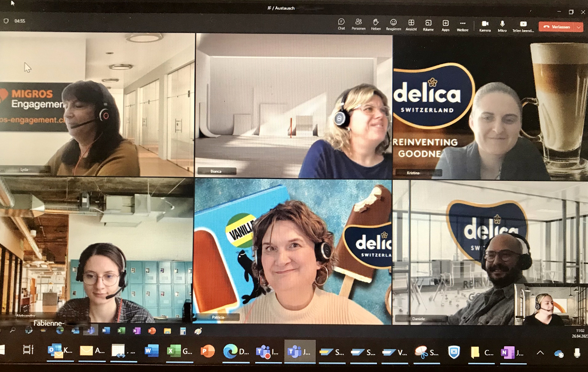This screenshot has width=588, height=372.
Task: Open the Reagieren reactions menu
Action: [393, 24]
